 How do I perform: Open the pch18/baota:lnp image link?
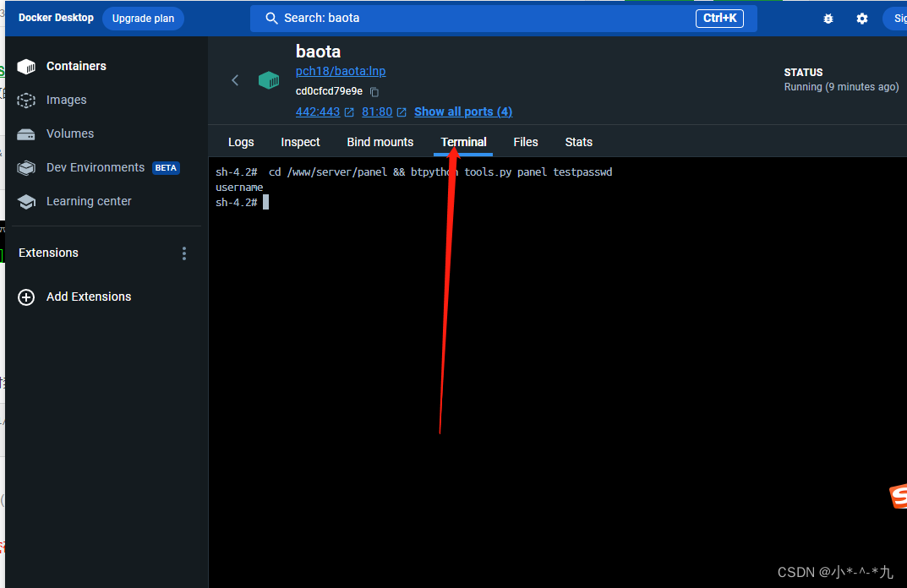(341, 71)
